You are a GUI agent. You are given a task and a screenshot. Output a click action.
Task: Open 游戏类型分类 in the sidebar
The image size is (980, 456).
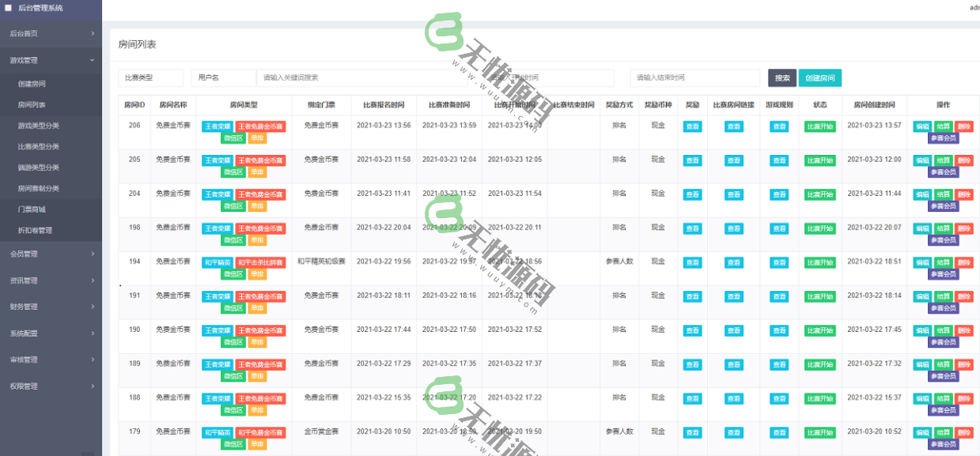point(38,126)
